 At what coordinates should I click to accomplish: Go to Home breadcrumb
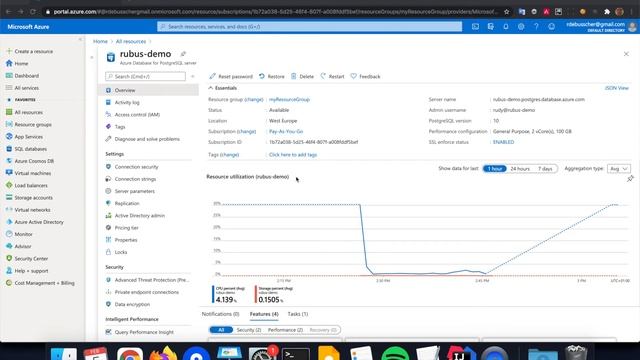tap(100, 41)
